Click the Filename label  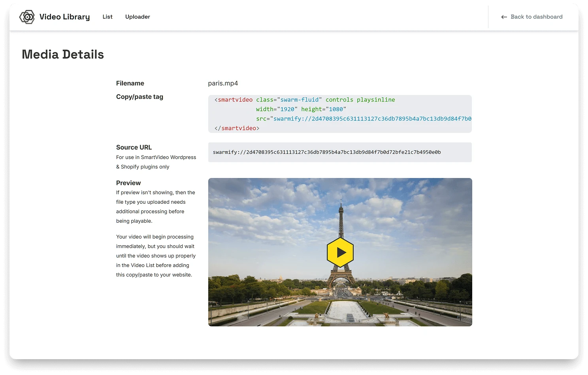130,83
